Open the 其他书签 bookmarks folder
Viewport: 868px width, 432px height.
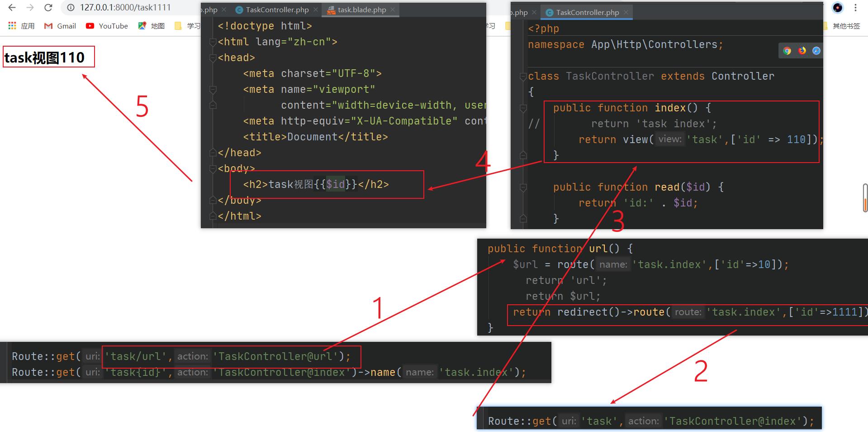click(x=842, y=26)
